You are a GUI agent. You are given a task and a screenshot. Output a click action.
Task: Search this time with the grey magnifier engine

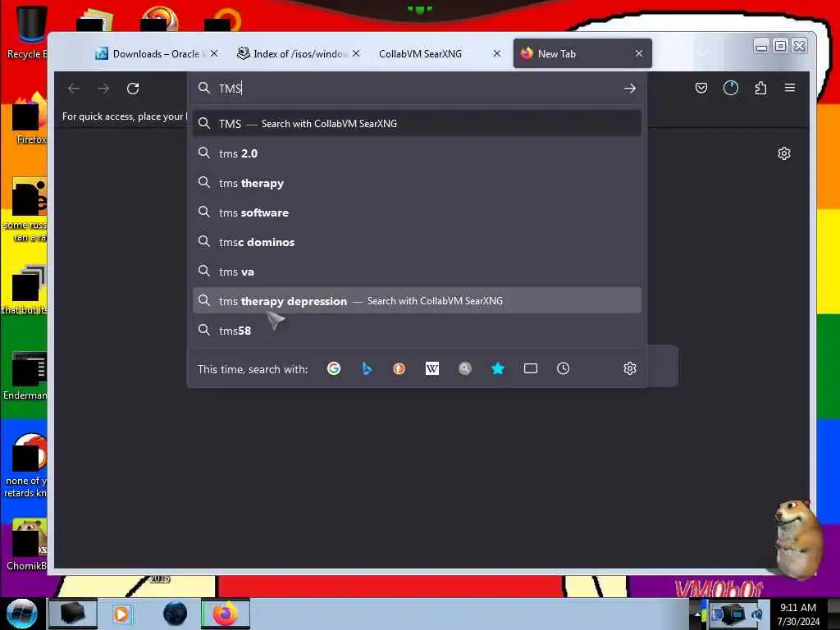[x=465, y=368]
